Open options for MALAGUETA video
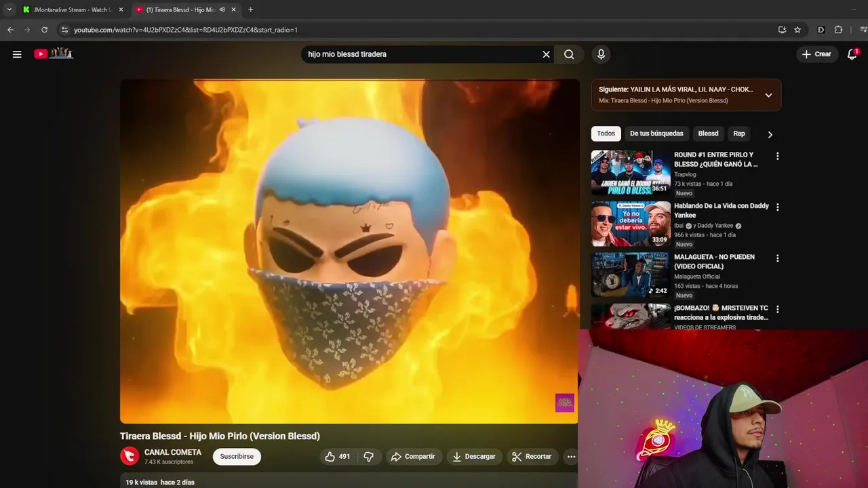This screenshot has height=488, width=868. pos(777,258)
